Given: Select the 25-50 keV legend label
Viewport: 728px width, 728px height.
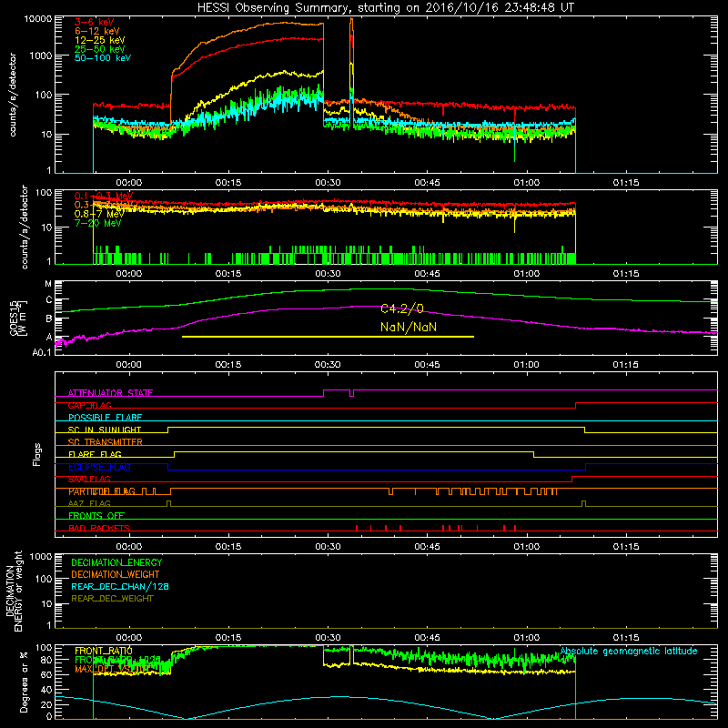Looking at the screenshot, I should pos(100,49).
